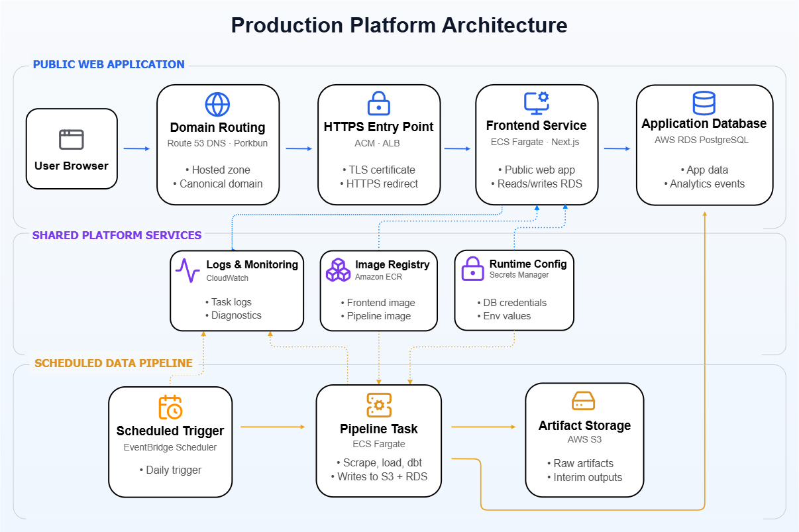The width and height of the screenshot is (799, 532).
Task: Click the AWS S3 subtitle
Action: click(584, 439)
